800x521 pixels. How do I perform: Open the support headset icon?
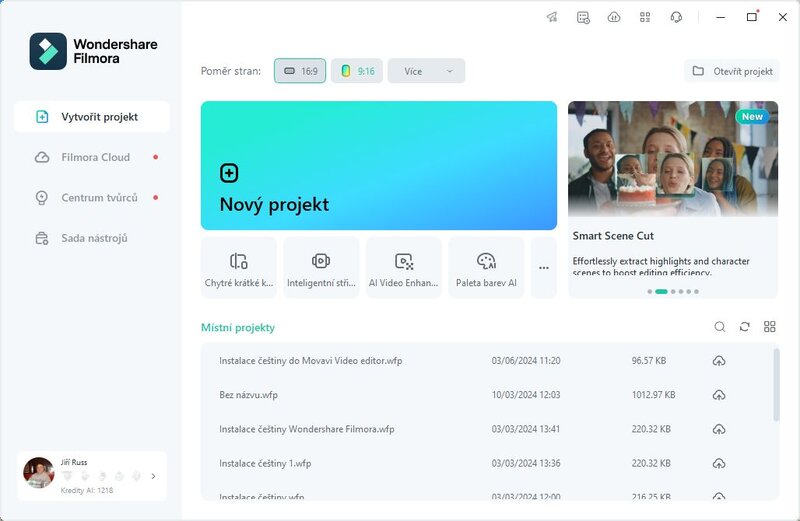pyautogui.click(x=676, y=17)
